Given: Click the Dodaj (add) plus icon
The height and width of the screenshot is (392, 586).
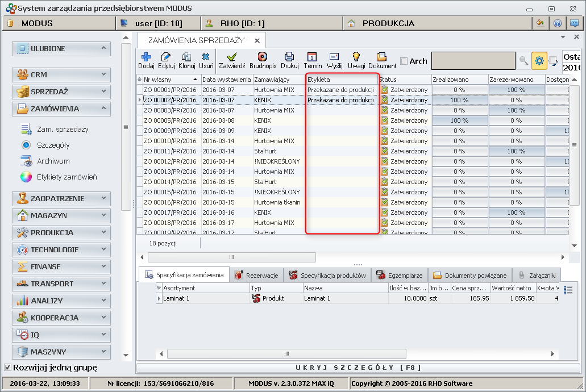Looking at the screenshot, I should [x=146, y=57].
